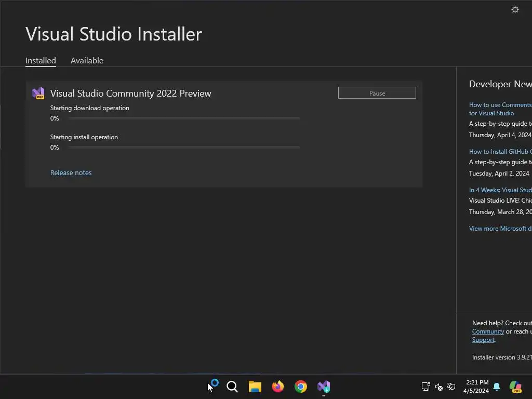532x399 pixels.
Task: Open notifications bell icon
Action: pyautogui.click(x=497, y=387)
